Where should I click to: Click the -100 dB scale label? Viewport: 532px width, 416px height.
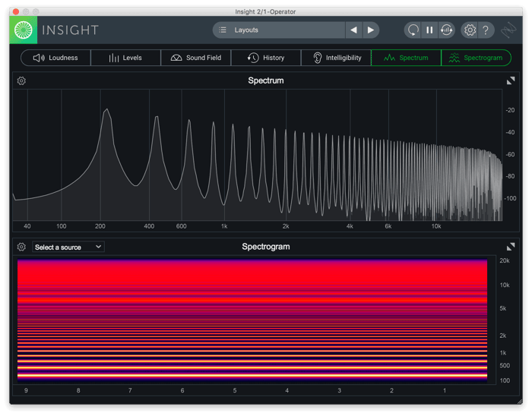tap(510, 198)
